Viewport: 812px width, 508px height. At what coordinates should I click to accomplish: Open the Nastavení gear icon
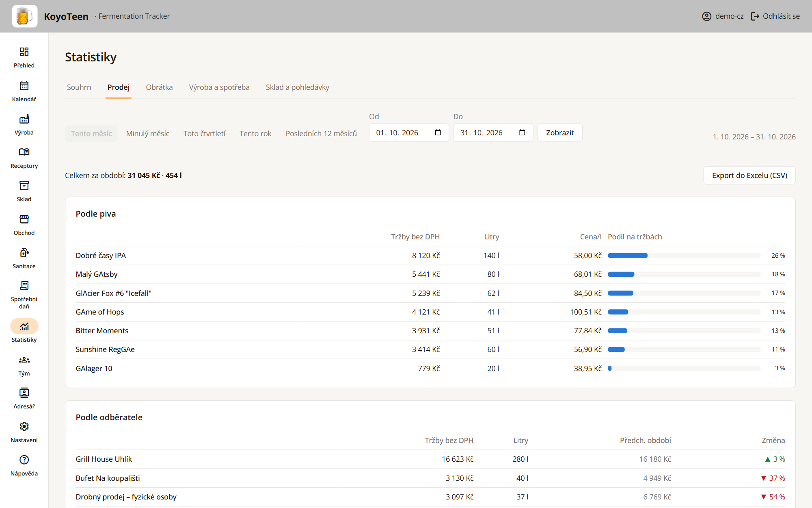24,426
